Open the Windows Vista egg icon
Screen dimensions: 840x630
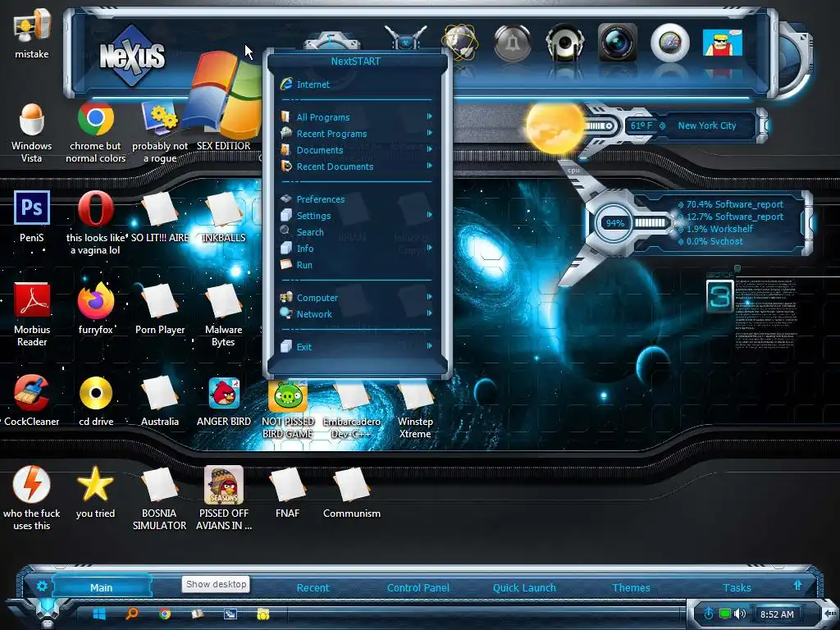[x=32, y=119]
